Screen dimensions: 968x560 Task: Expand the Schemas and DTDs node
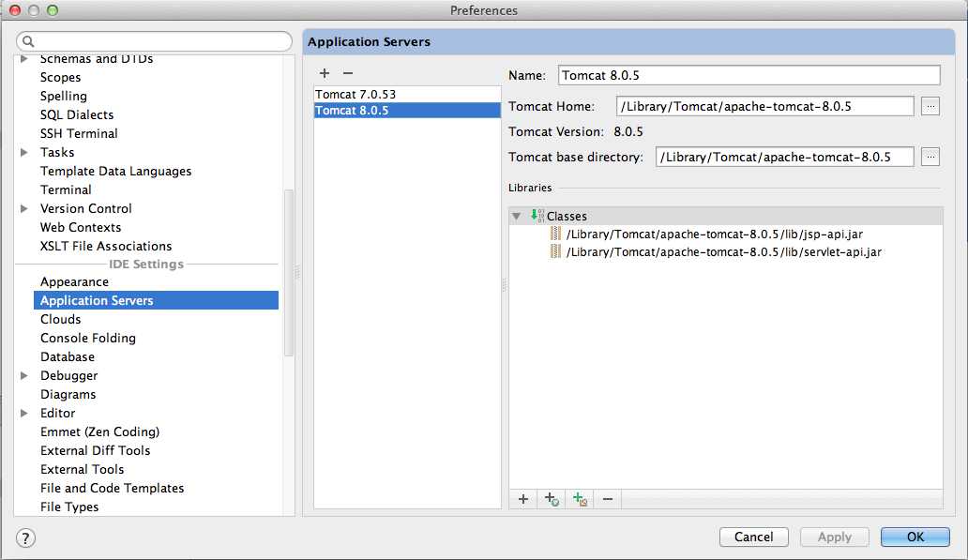pos(24,59)
